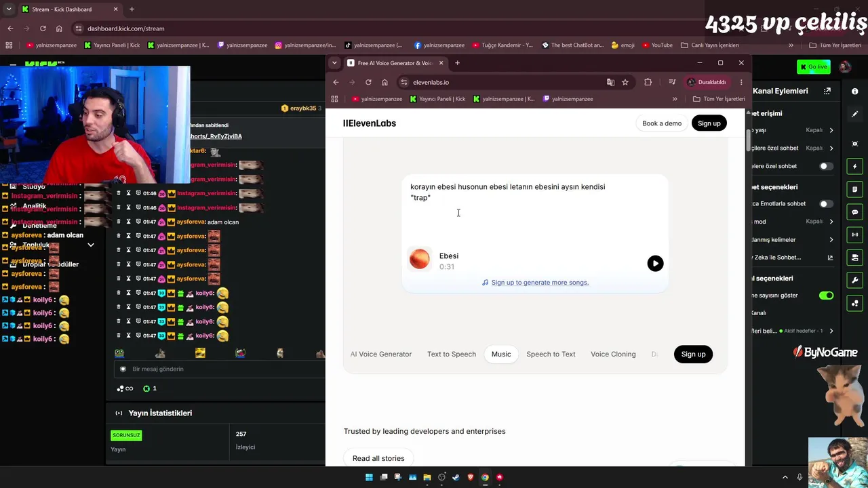Viewport: 868px width, 488px height.
Task: Toggle the 'elere özel sohbet' switch
Action: [825, 166]
